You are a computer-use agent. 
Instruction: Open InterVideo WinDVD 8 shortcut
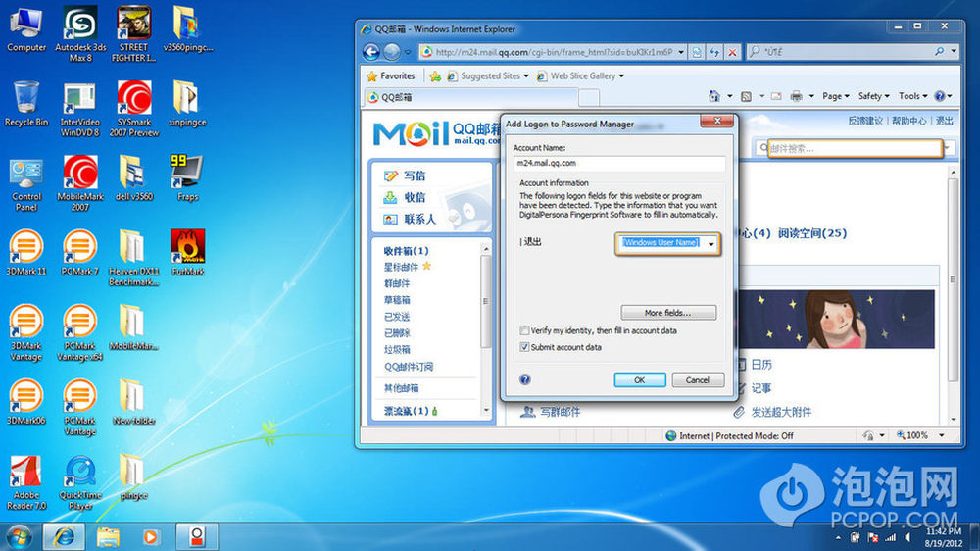click(x=80, y=110)
